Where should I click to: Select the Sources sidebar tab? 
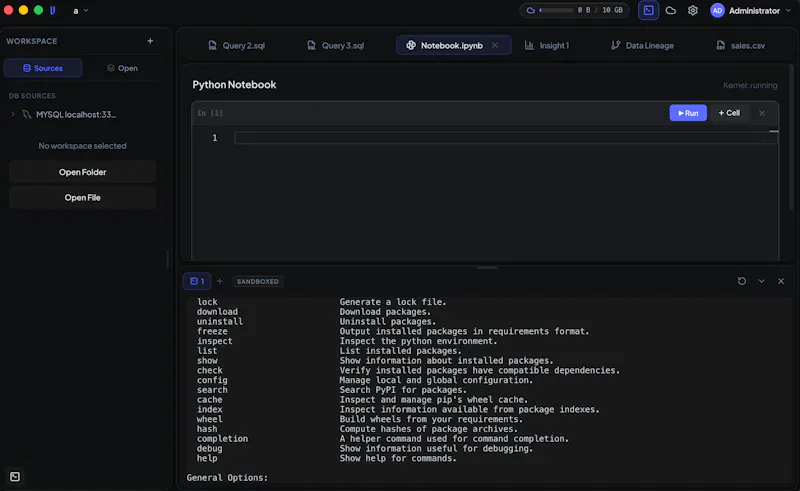click(x=43, y=68)
